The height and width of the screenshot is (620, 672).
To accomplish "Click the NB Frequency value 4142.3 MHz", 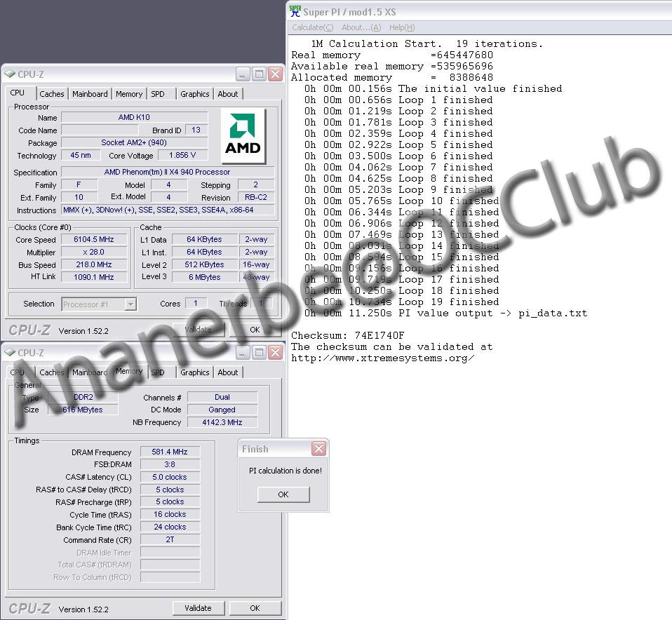I will [222, 422].
